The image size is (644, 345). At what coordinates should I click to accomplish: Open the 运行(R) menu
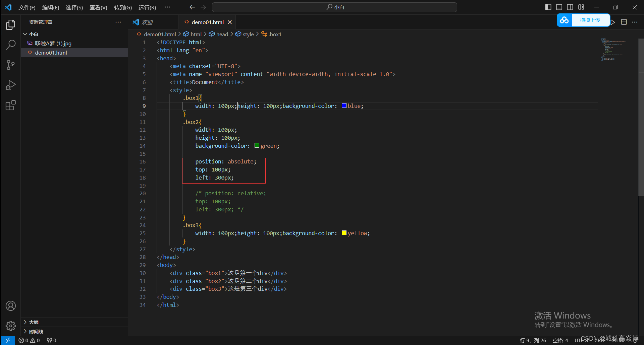(x=147, y=7)
